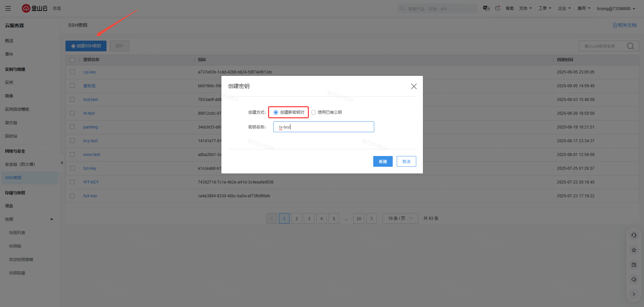Go to next page in pagination
Viewport: 644px width, 307px height.
pyautogui.click(x=371, y=218)
